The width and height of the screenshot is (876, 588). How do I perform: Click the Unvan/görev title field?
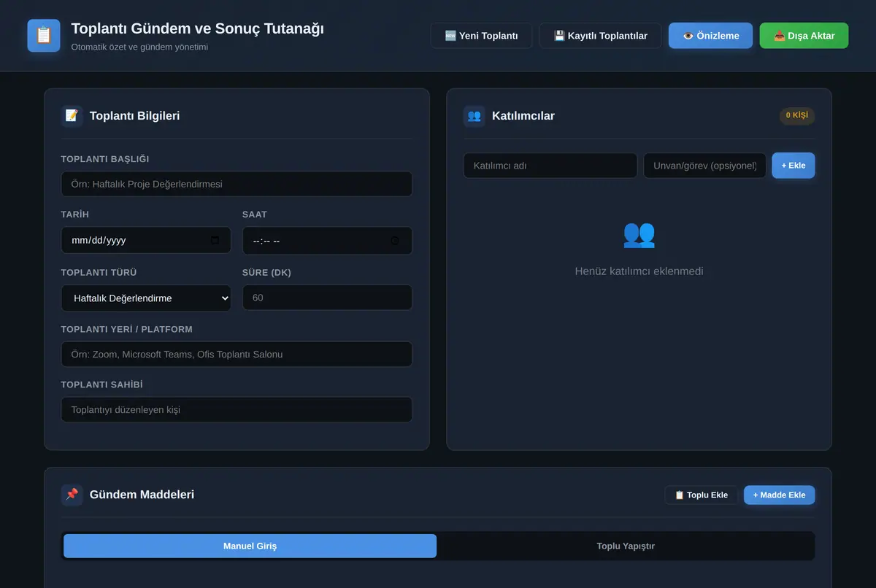pyautogui.click(x=705, y=166)
